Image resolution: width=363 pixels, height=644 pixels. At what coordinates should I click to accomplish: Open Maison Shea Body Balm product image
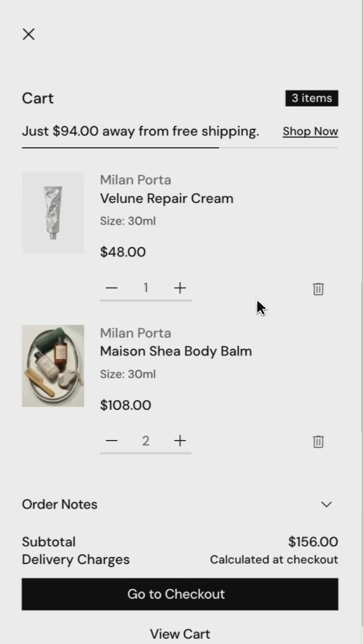(x=53, y=366)
